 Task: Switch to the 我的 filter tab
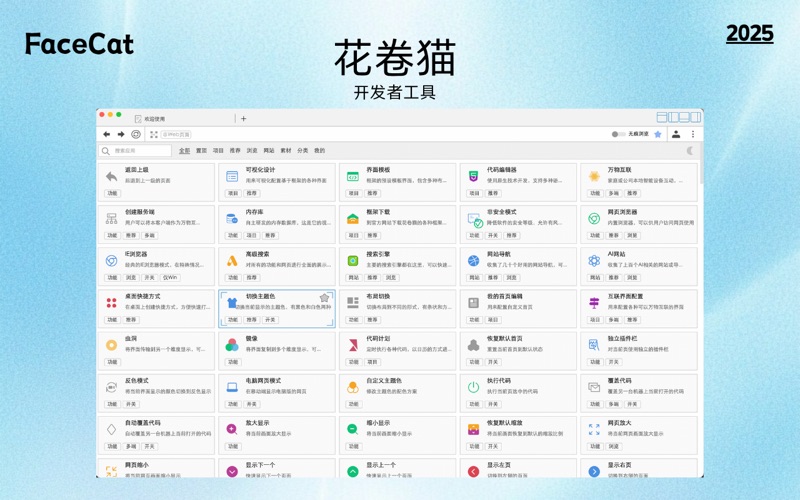point(319,151)
